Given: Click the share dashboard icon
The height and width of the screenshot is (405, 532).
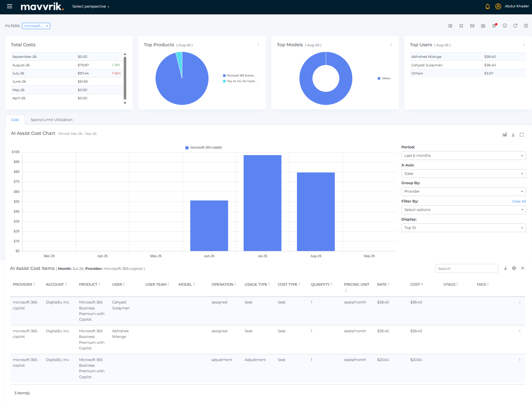Looking at the screenshot, I should coord(450,26).
